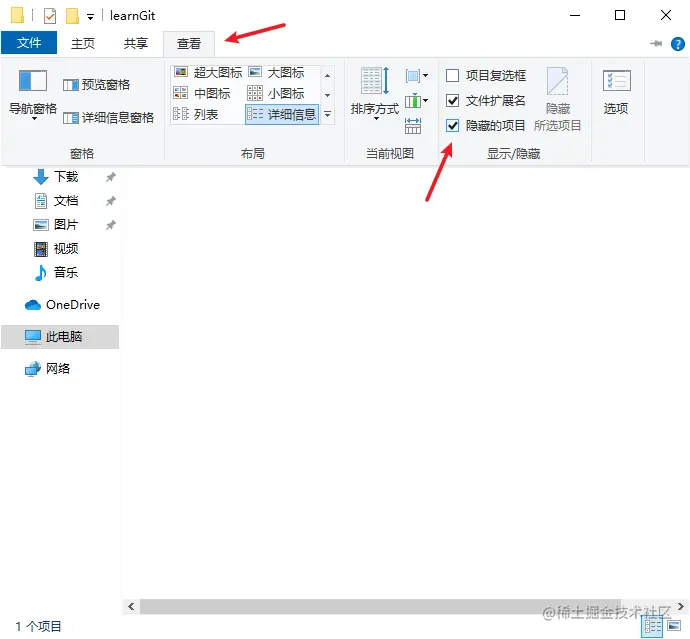The image size is (690, 639).
Task: Click the 导航窗格 pane button
Action: [33, 94]
